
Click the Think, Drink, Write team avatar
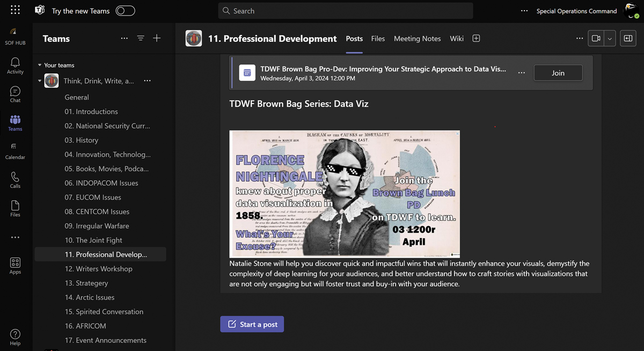tap(52, 81)
